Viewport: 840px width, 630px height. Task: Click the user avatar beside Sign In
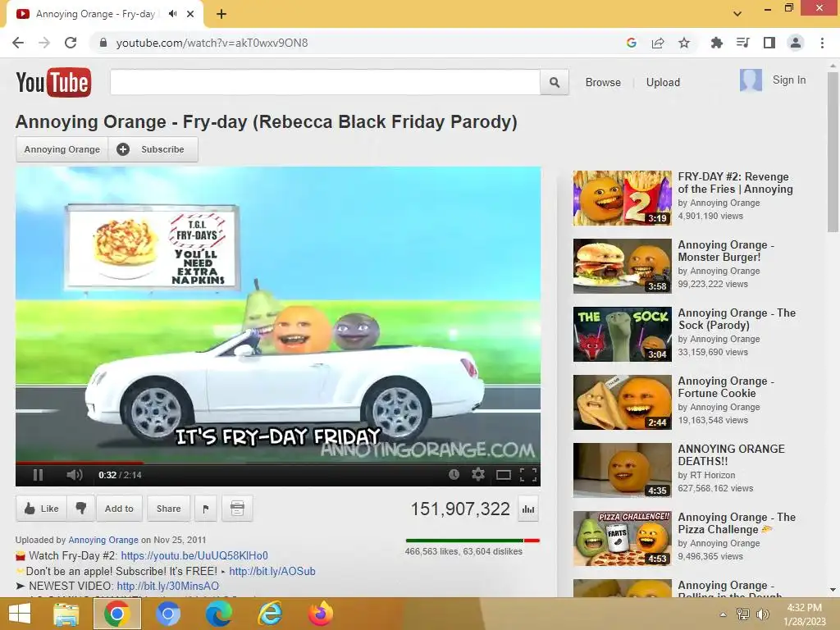point(751,80)
